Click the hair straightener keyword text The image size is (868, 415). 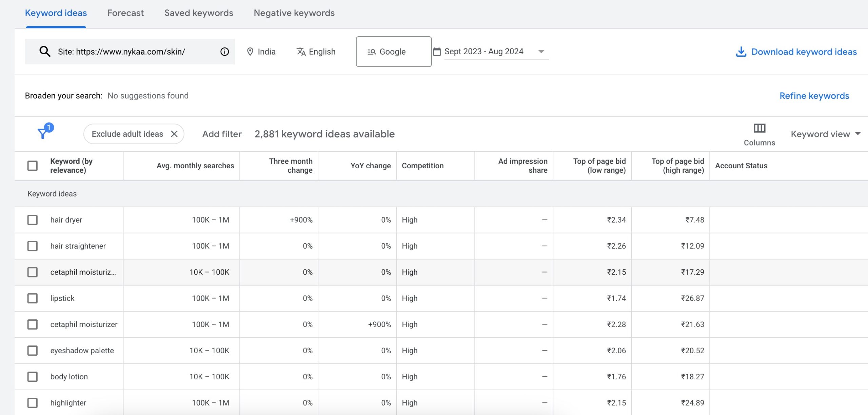click(78, 246)
